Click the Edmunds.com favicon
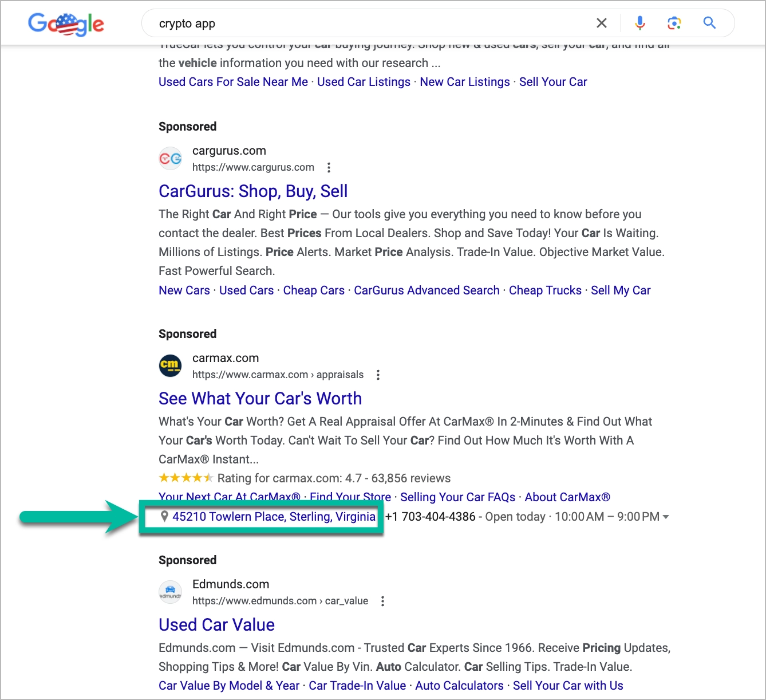The image size is (766, 700). (170, 592)
